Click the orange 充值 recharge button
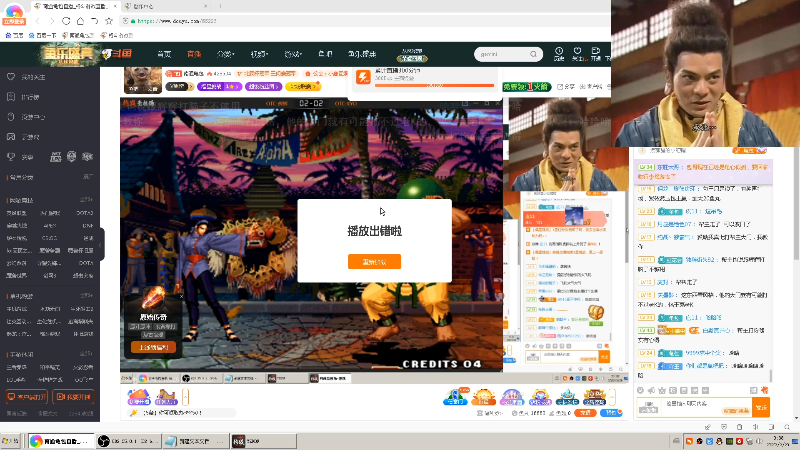This screenshot has height=450, width=800. (x=585, y=413)
